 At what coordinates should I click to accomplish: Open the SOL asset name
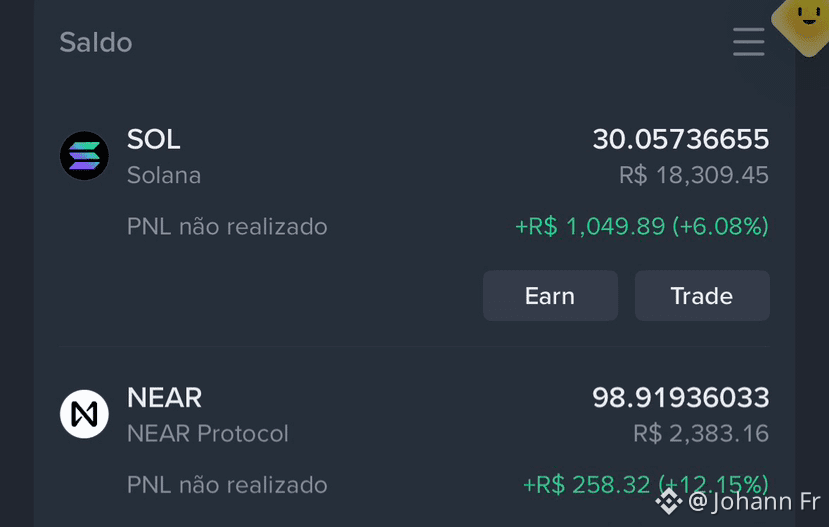pyautogui.click(x=153, y=139)
